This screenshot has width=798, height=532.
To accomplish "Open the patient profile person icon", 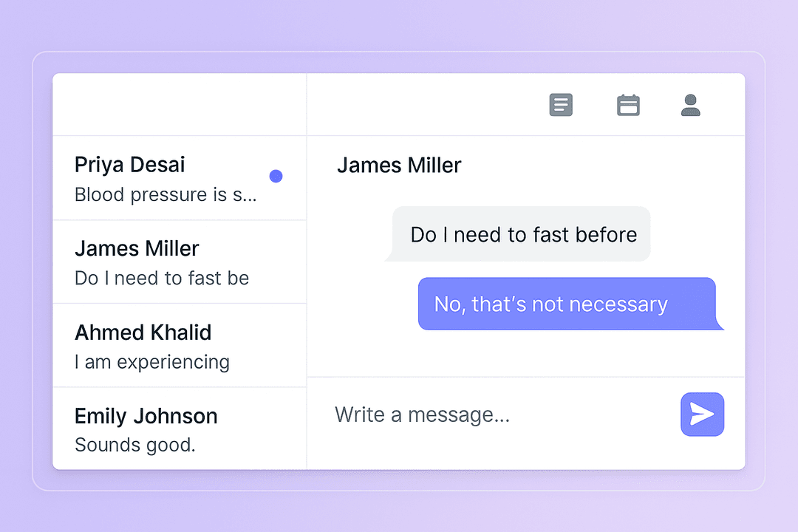I will coord(691,105).
